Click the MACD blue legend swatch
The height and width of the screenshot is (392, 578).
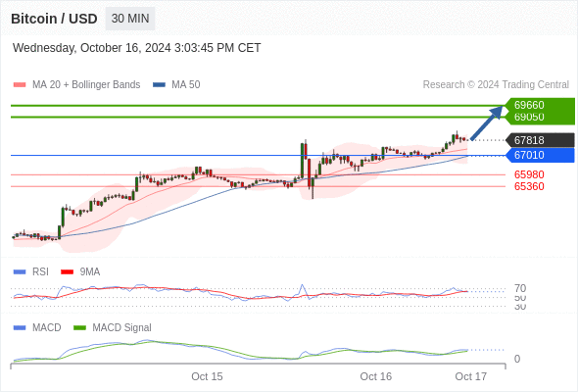coord(20,327)
